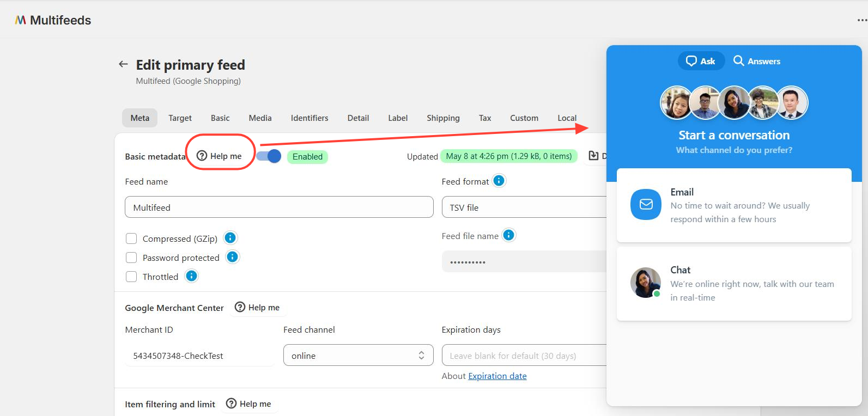Switch to the Basic tab
Image resolution: width=868 pixels, height=416 pixels.
(220, 118)
